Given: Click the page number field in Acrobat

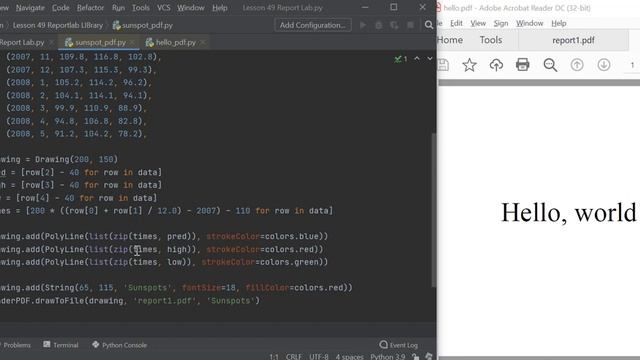Looking at the screenshot, I should click(632, 65).
